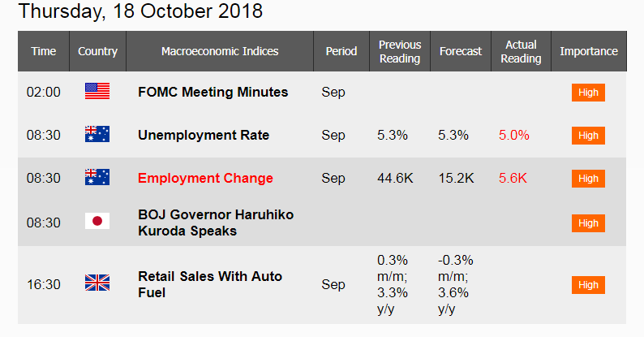Click the Actual Reading column header
The image size is (644, 337).
tap(521, 51)
